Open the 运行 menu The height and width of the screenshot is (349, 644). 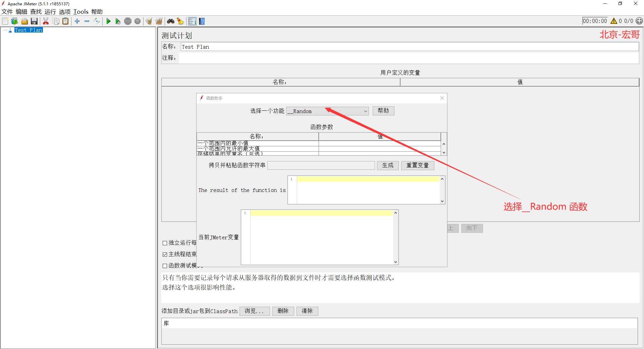click(x=50, y=12)
